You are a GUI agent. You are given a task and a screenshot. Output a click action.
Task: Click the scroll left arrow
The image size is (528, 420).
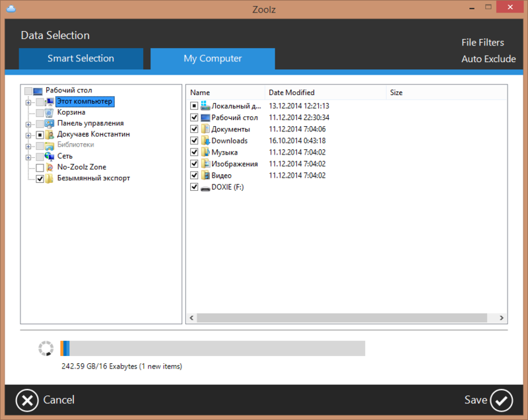(191, 318)
